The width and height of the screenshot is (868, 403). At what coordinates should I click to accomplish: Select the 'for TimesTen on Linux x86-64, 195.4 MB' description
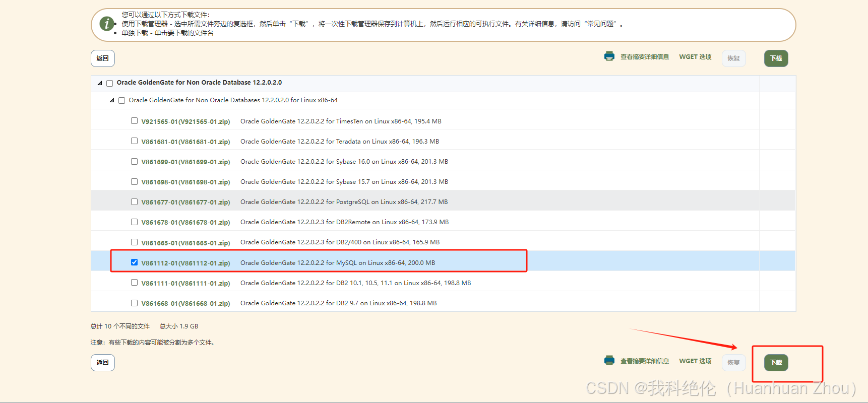click(384, 121)
